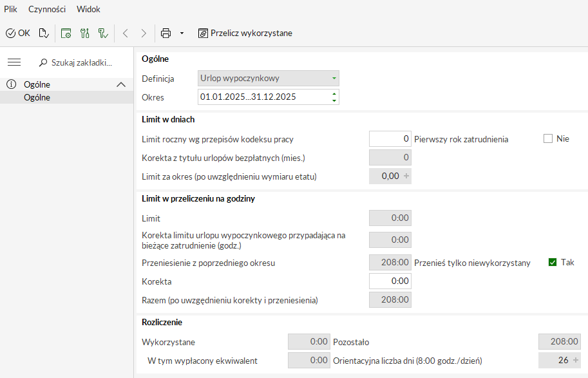588x378 pixels.
Task: Open the Definicja dropdown list
Action: click(x=334, y=79)
